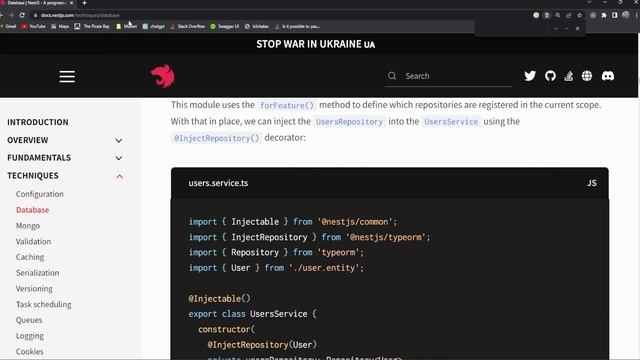Screen dimensions: 640x360
Task: Click the STOP WAR IN UKRAINE banner
Action: [x=316, y=44]
